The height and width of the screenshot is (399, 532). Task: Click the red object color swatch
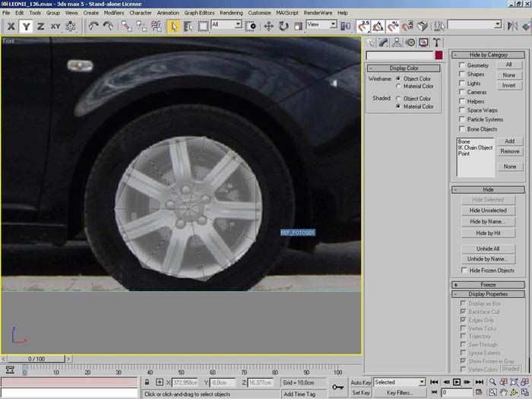(x=439, y=55)
